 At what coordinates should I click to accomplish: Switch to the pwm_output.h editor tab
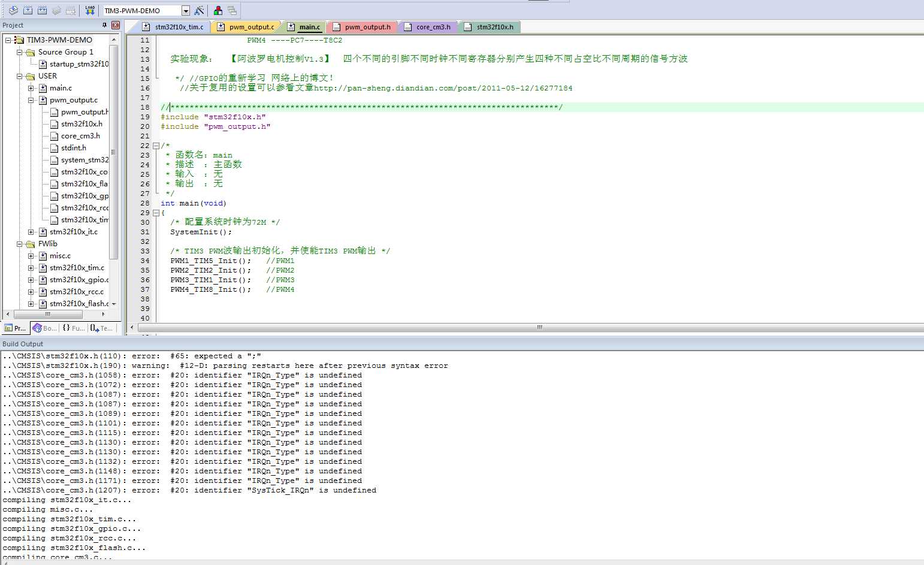click(363, 27)
